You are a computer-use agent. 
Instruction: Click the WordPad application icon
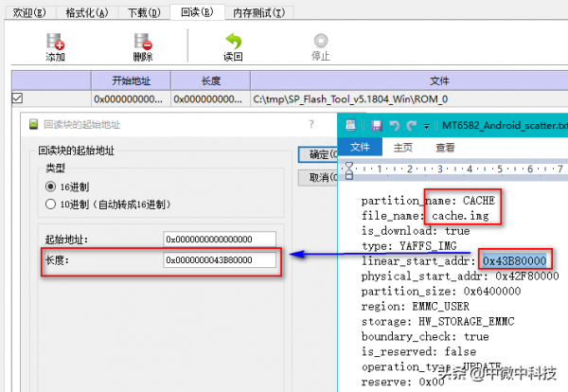tap(350, 125)
